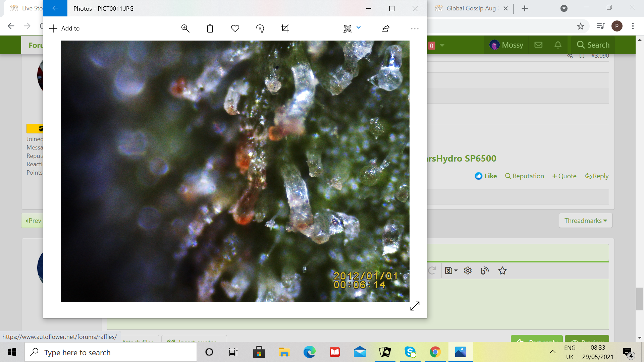Switch to the Live Stoner browser tab
The image size is (644, 362).
[x=26, y=8]
